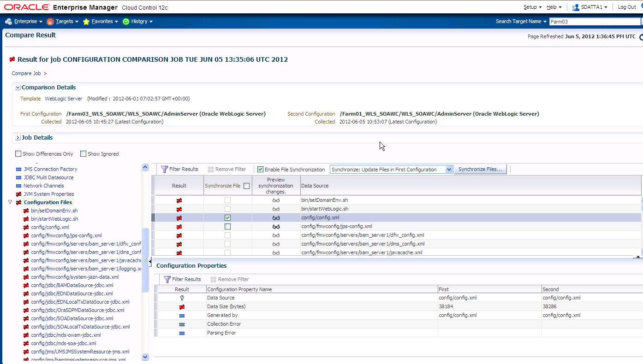Image resolution: width=643 pixels, height=364 pixels.
Task: Click Filter Results in the upper table toolbar
Action: coord(179,169)
